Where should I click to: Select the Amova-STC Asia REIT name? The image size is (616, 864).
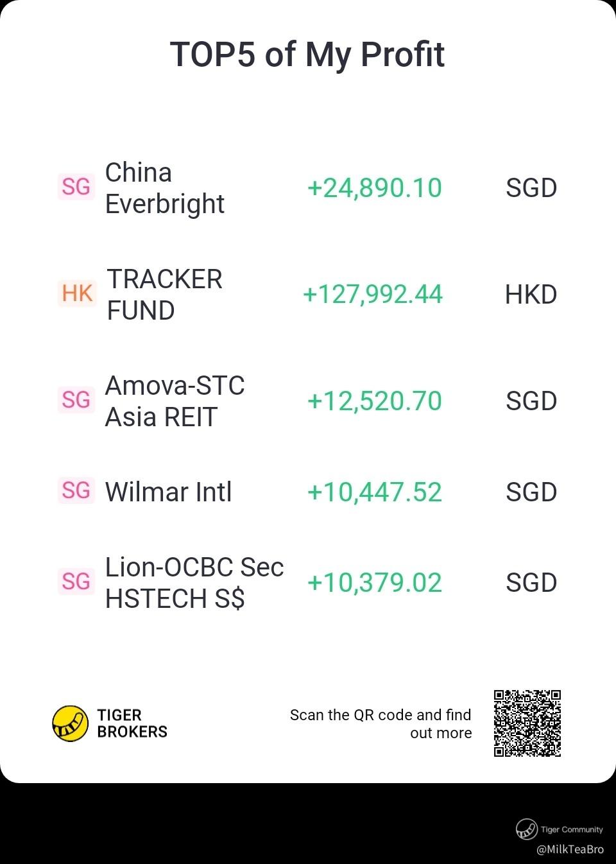(x=175, y=401)
